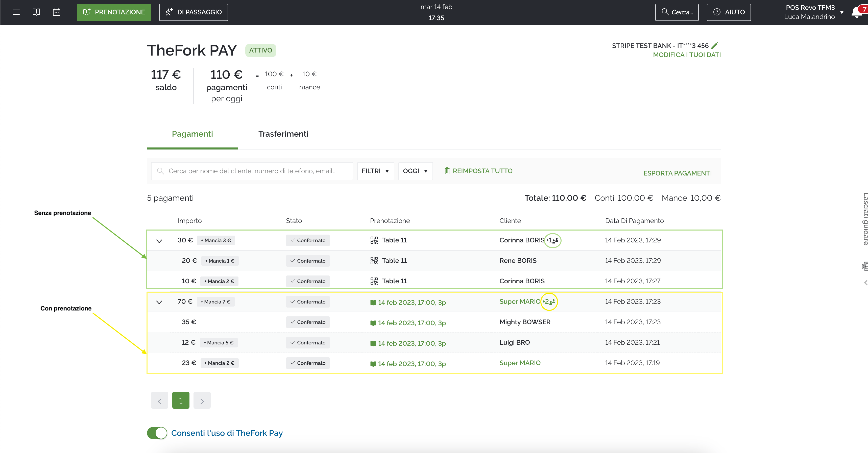
Task: Collapse the 70 € payment group
Action: click(159, 302)
